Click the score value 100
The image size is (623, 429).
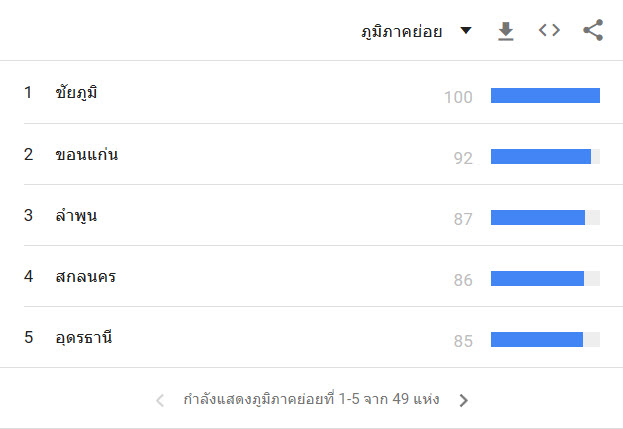[x=458, y=97]
